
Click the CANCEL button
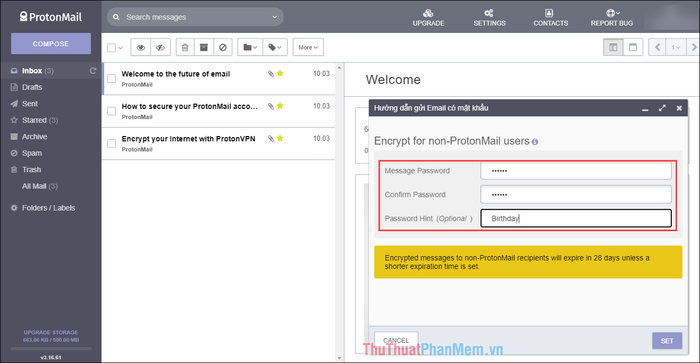point(396,340)
